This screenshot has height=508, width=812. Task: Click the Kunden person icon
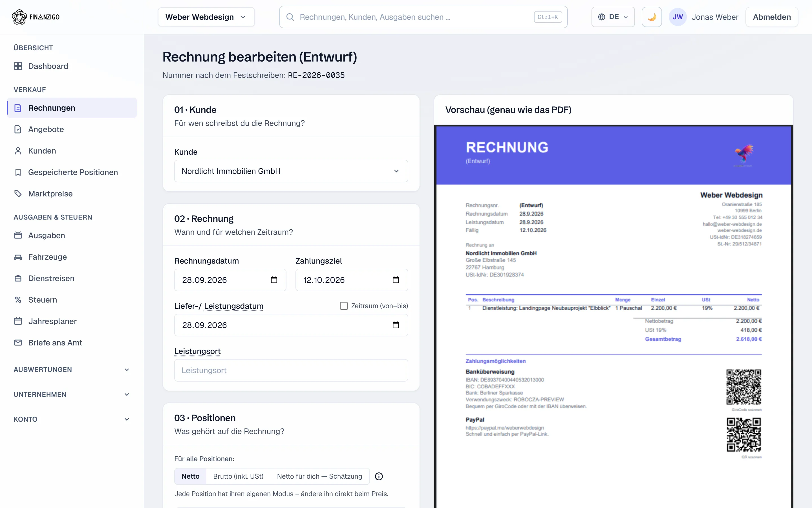(x=18, y=151)
